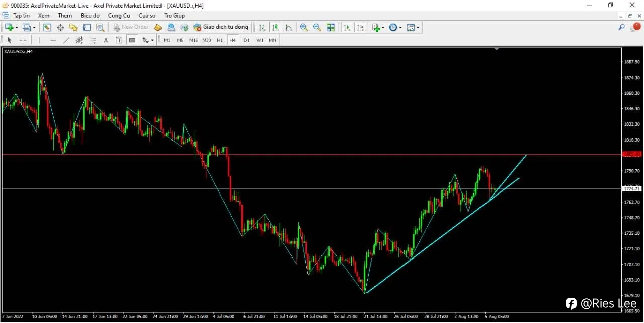Open the Cong Cu menu

point(119,16)
